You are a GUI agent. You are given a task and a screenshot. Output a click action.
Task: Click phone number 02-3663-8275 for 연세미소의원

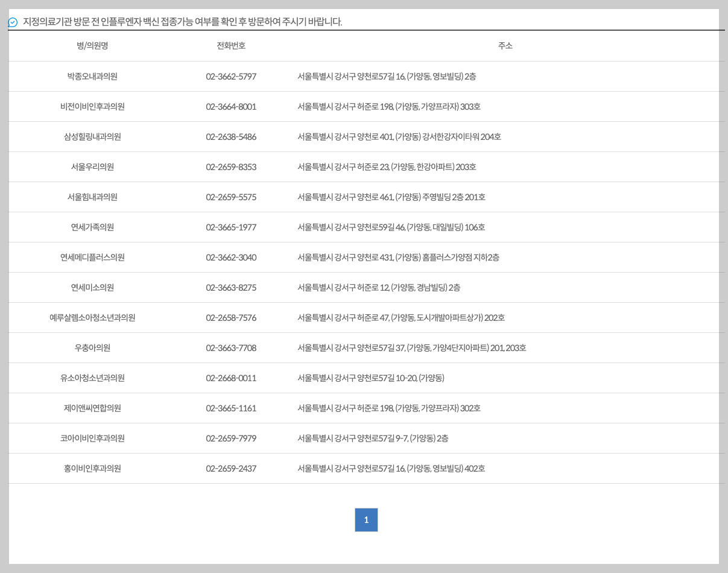pos(232,287)
